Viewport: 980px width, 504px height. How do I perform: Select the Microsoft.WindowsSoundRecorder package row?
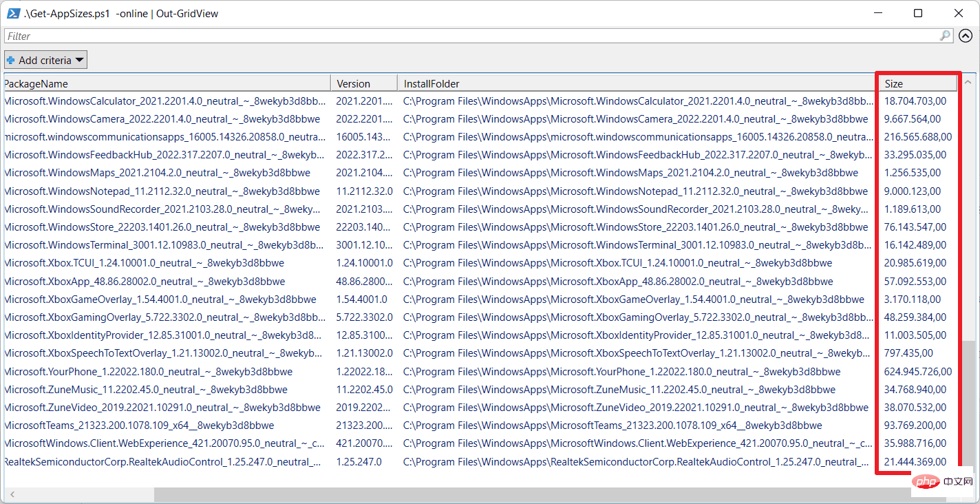(482, 209)
